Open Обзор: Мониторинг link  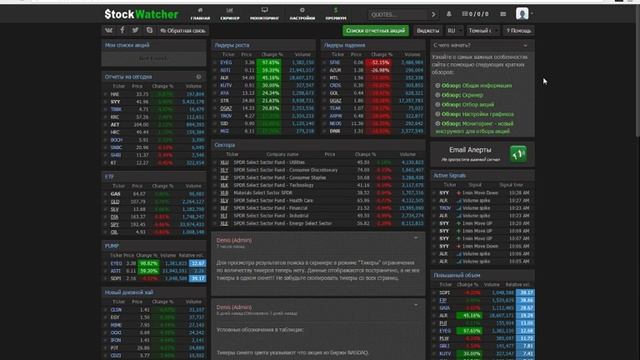pos(474,127)
